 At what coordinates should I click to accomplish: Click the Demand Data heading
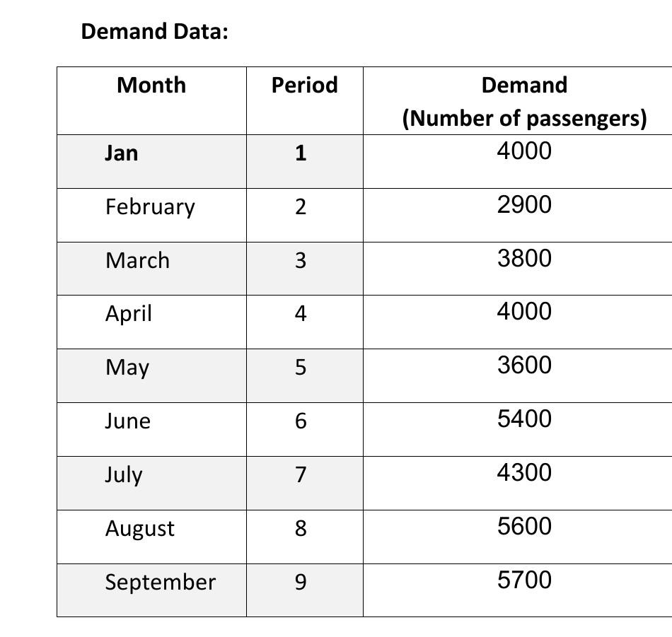[x=155, y=32]
